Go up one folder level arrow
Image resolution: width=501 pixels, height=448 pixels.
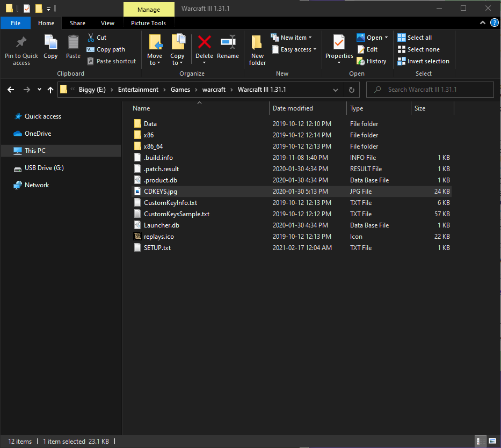50,90
